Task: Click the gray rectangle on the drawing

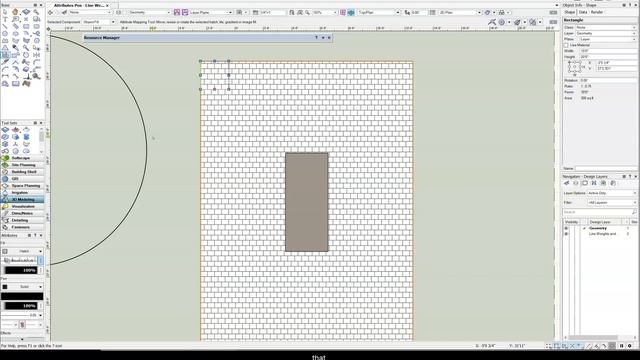Action: tap(307, 202)
